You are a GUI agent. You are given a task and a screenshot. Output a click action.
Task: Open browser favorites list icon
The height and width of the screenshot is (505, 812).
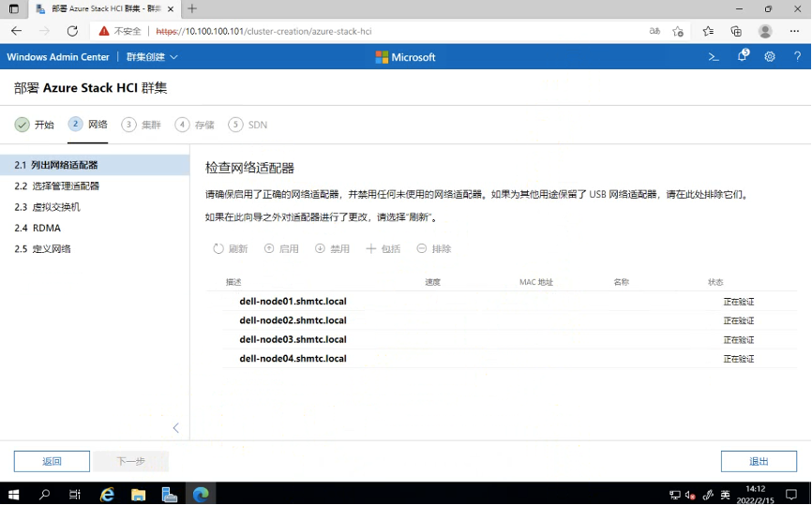[x=708, y=31]
